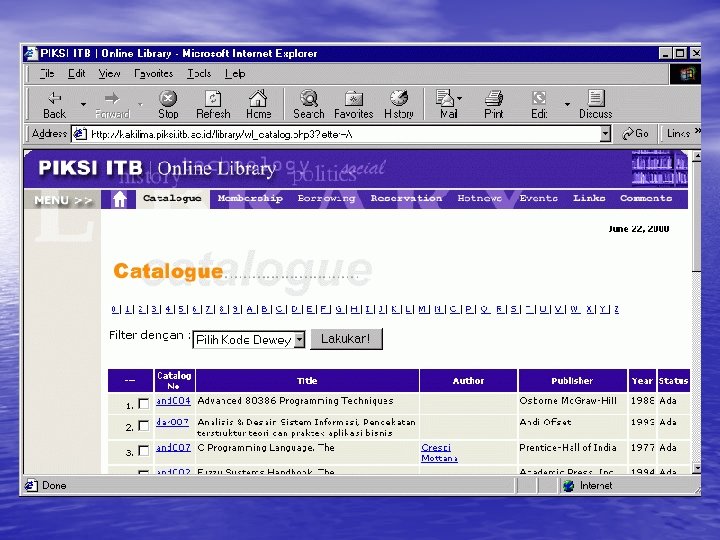This screenshot has height=540, width=720.
Task: Open Back button history dropdown arrow
Action: (x=83, y=104)
